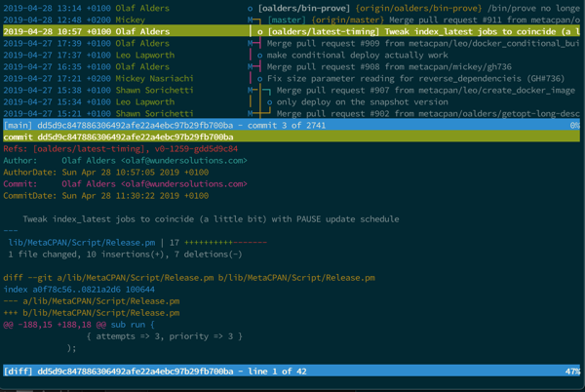Open lib/MetaCPAN/Script/Release.pm in diffstat

point(82,243)
